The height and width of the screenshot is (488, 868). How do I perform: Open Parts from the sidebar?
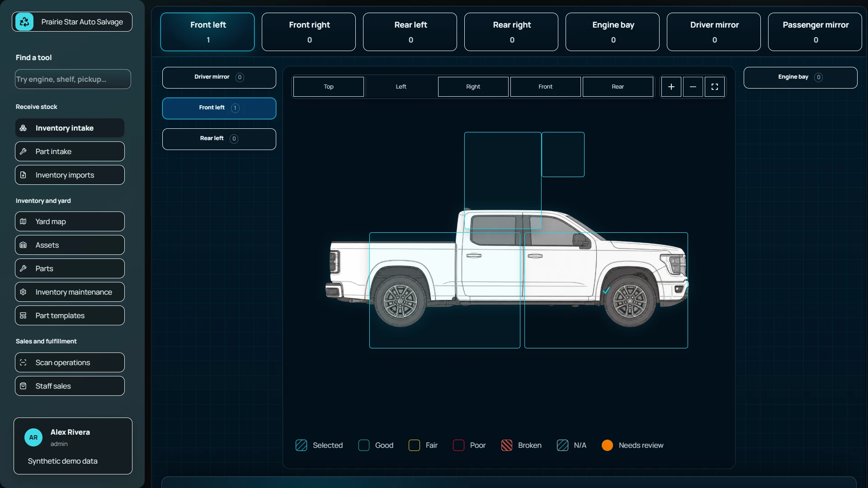(x=70, y=268)
